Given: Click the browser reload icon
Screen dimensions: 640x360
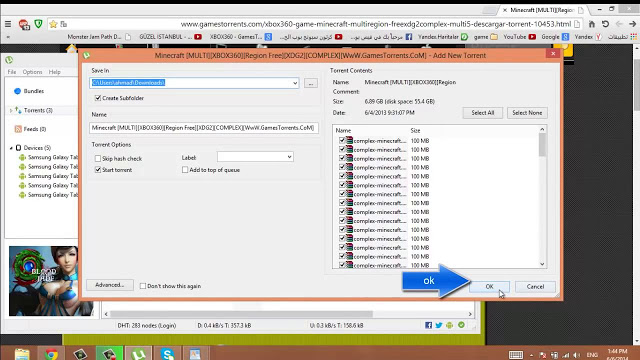Looking at the screenshot, I should [605, 24].
